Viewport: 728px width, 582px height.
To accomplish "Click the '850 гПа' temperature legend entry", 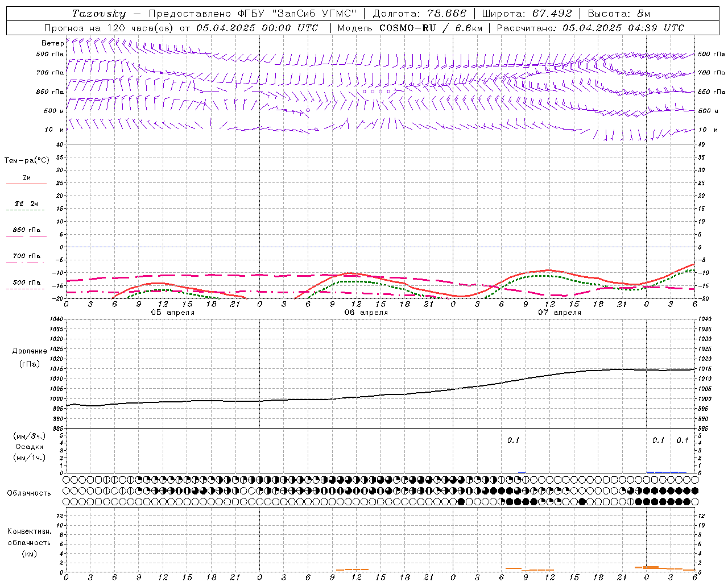I will coord(27,230).
